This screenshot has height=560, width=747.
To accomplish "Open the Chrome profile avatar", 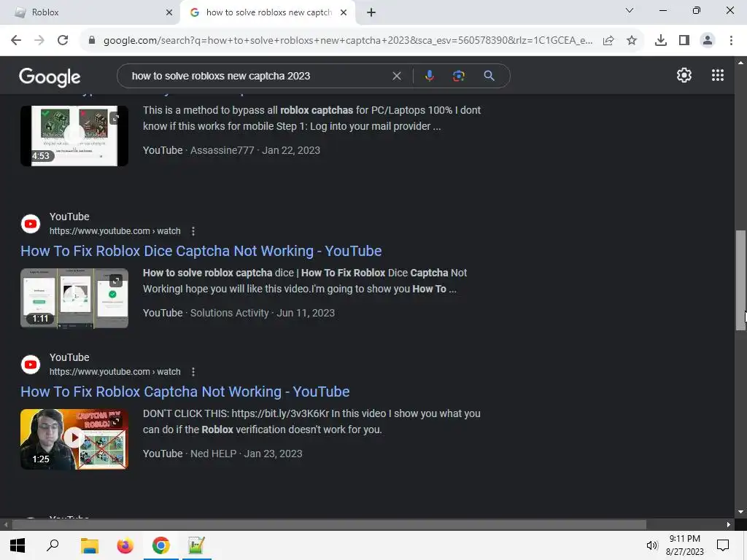I will pos(708,41).
